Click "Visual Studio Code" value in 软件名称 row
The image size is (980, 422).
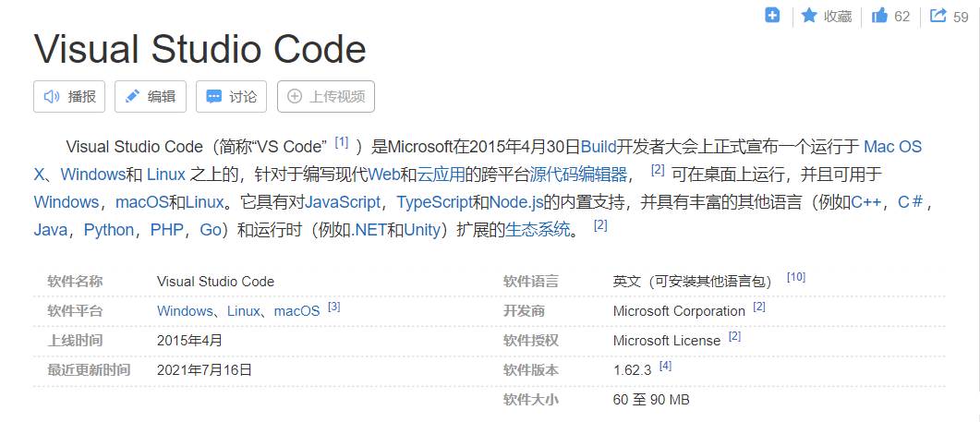click(215, 282)
